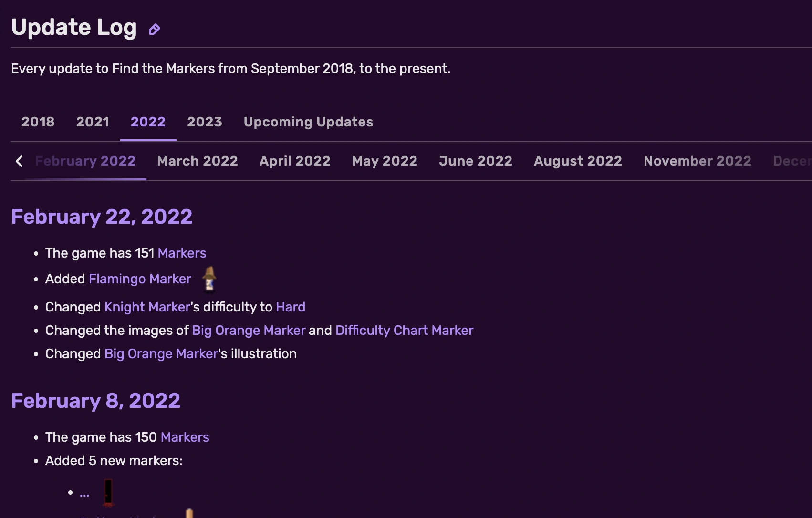The image size is (812, 518).
Task: Click the Flamingo Marker thumbnail image
Action: click(x=208, y=279)
